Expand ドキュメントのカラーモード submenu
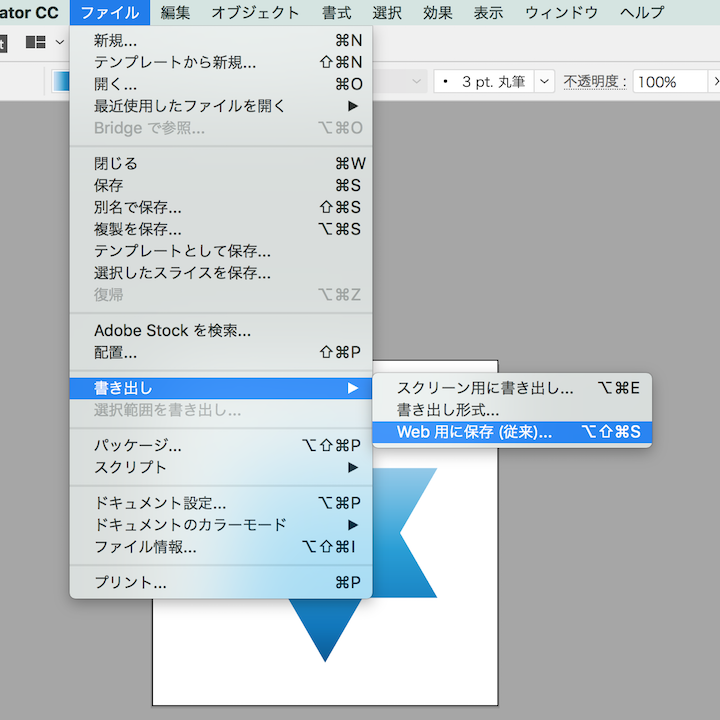Image resolution: width=720 pixels, height=720 pixels. [x=221, y=525]
